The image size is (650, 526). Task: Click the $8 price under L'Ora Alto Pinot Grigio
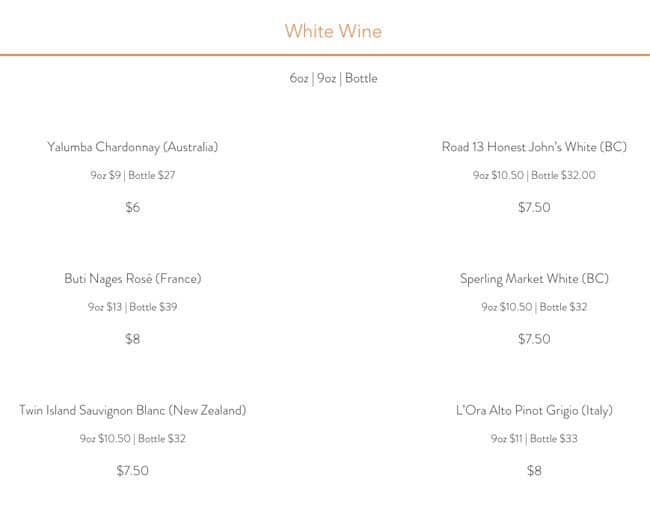tap(534, 471)
